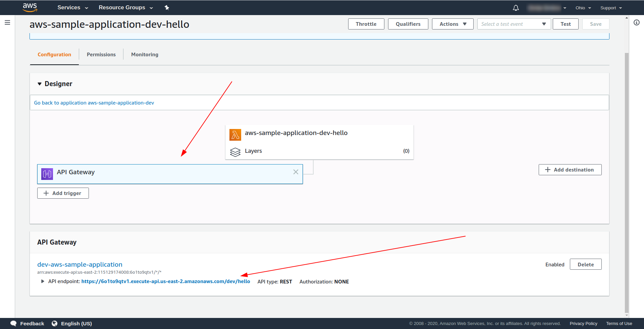
Task: Open the Services menu
Action: (72, 7)
